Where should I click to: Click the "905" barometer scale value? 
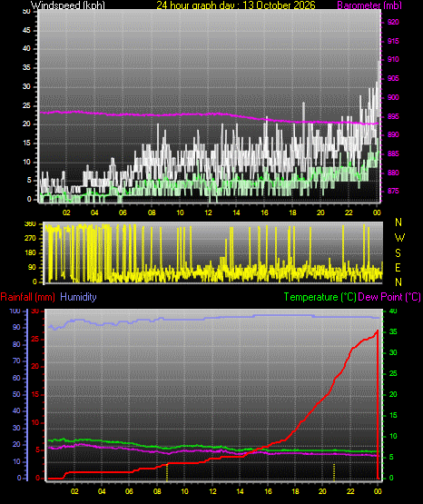(x=393, y=78)
